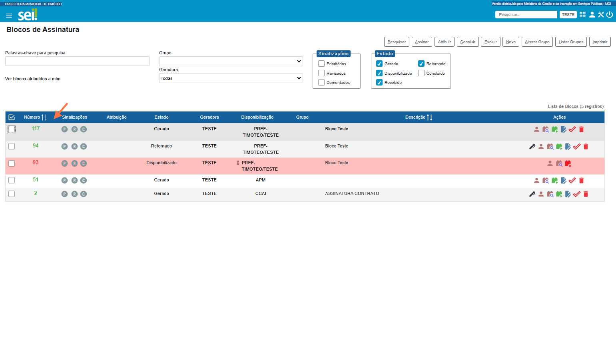Conclude block 117 with the red checkmark
This screenshot has height=364, width=616.
[572, 129]
